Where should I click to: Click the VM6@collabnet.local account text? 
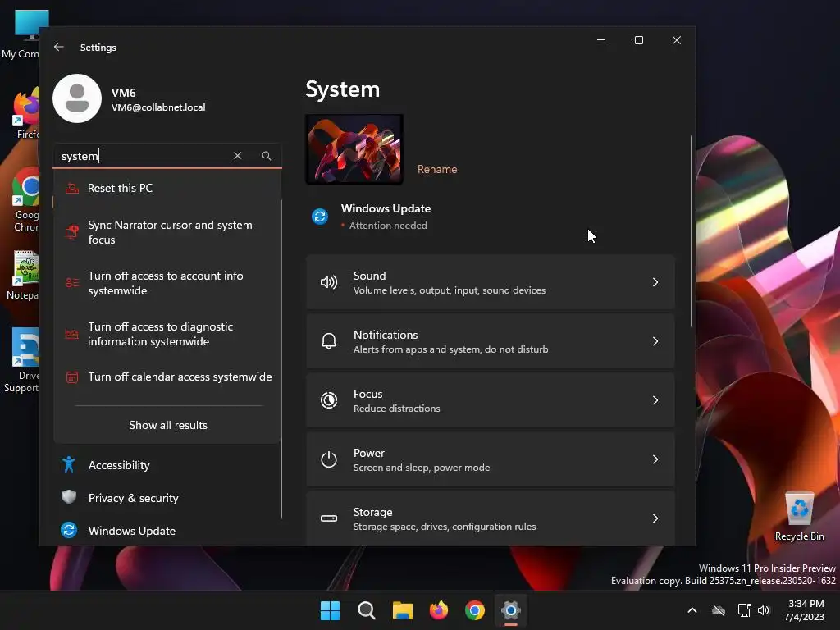[158, 107]
